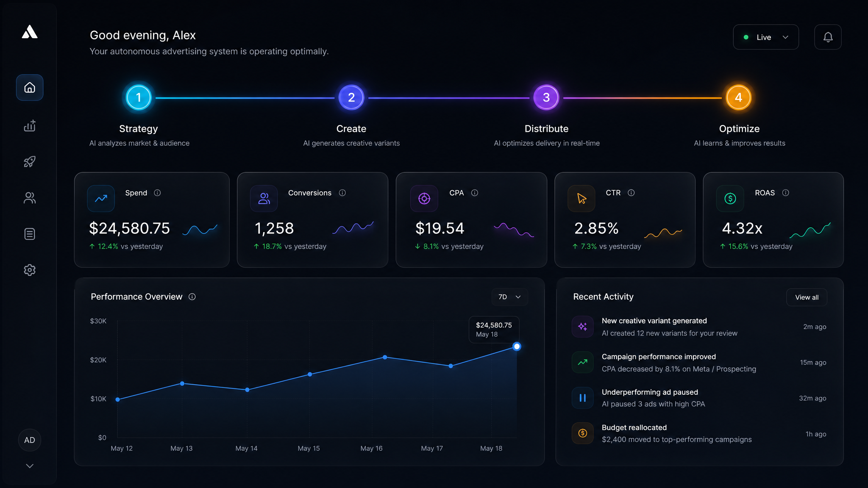Select step 2 Create circle
The image size is (868, 488).
351,97
